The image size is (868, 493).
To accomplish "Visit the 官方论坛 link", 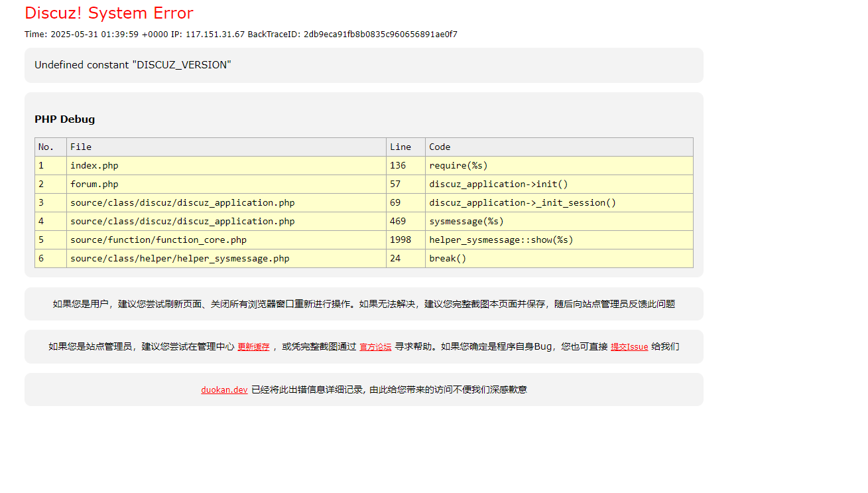I will [x=375, y=346].
